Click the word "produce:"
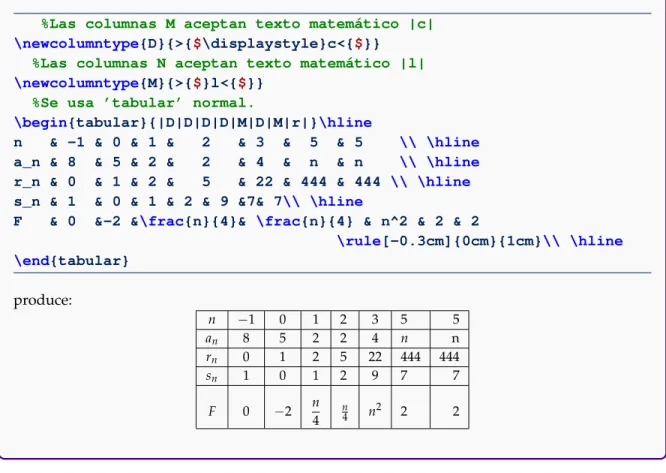Viewport: 666px width, 473px height. coord(43,300)
